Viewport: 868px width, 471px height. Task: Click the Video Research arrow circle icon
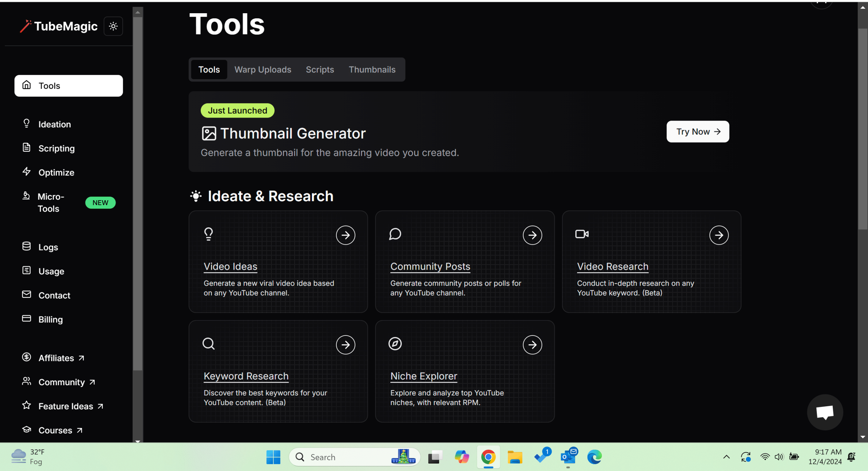(719, 235)
